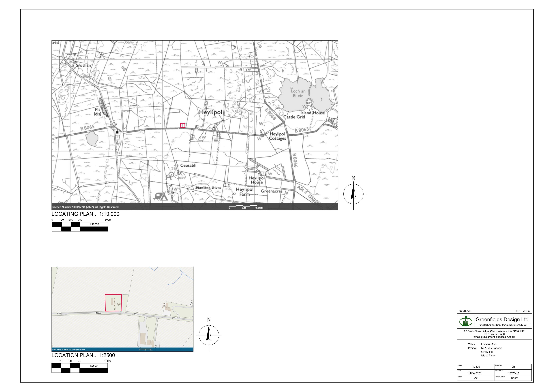Click the "Heylipol Cottages" label

277,136
